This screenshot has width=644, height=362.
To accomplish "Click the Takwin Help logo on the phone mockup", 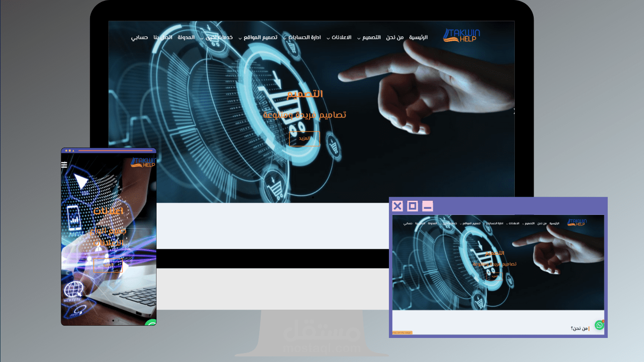I will click(143, 163).
